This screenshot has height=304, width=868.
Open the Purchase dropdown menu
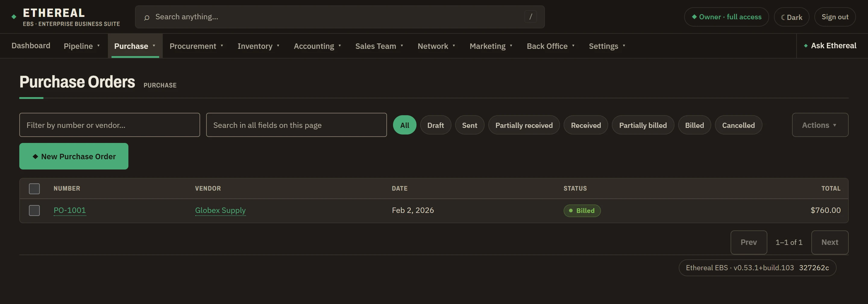(x=135, y=46)
